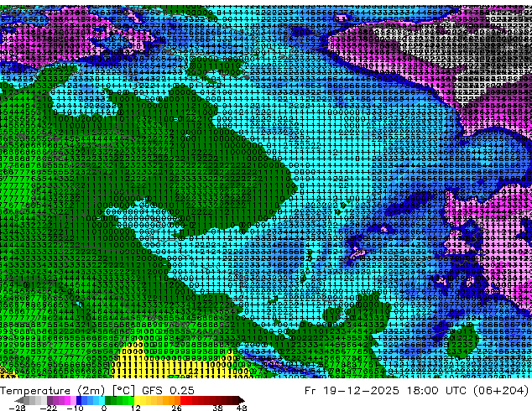The height and width of the screenshot is (411, 532).
Task: Click the 'GFS 0.25' model label
Action: point(168,391)
